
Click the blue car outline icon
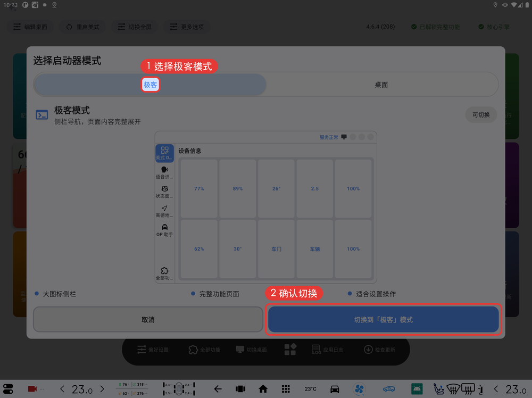(x=389, y=389)
